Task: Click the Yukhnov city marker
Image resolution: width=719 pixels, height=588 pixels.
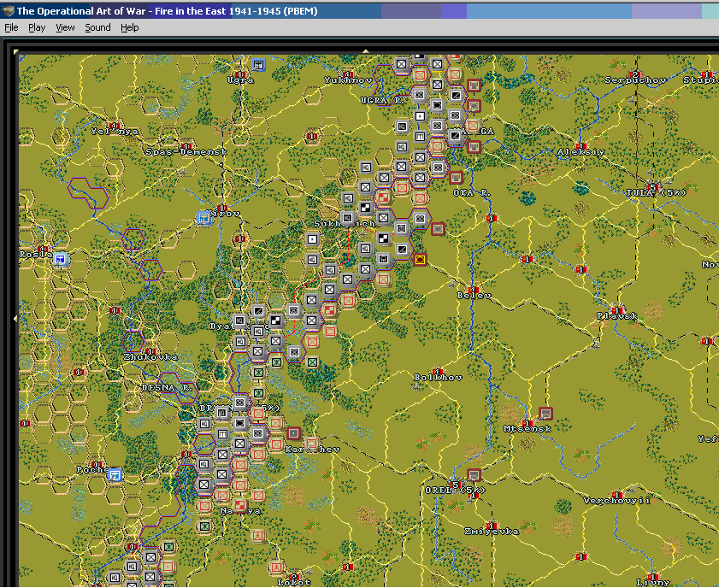Action: pos(348,74)
